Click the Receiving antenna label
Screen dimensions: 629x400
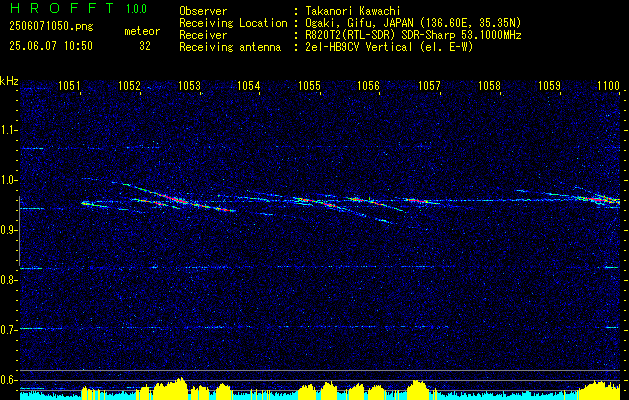(230, 47)
